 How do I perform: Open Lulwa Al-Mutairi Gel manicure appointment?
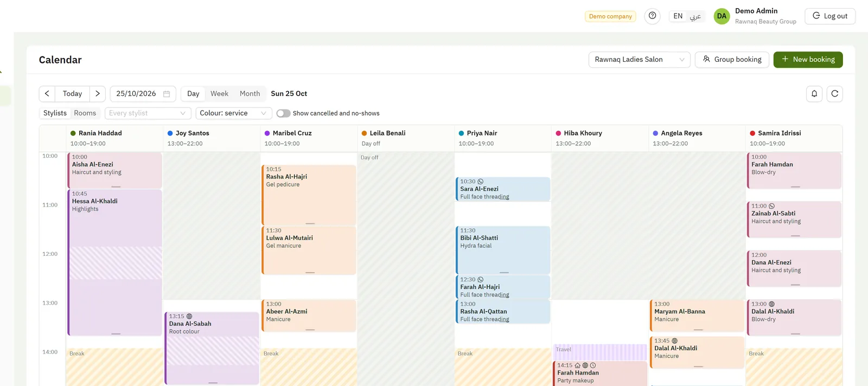309,250
